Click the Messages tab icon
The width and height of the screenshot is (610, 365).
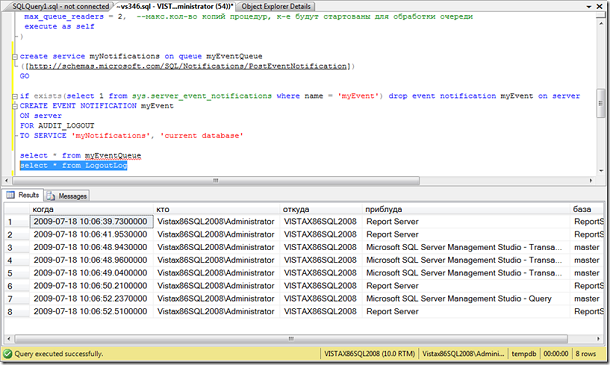click(x=51, y=196)
